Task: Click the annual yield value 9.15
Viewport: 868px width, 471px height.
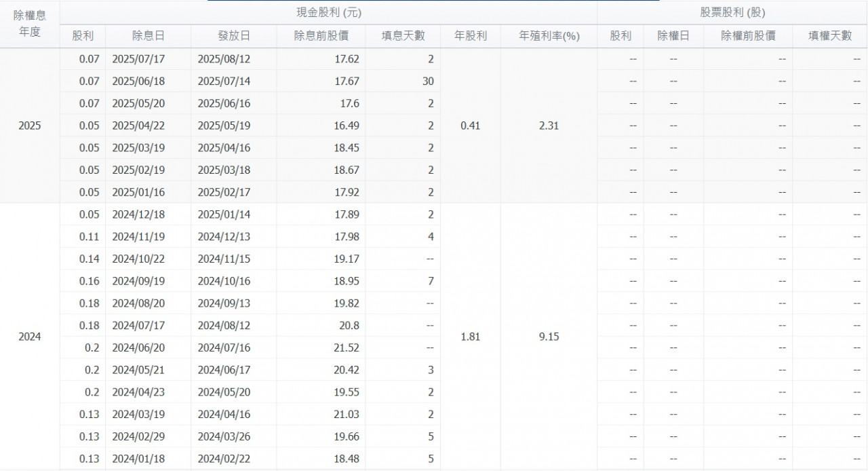Action: pyautogui.click(x=549, y=337)
